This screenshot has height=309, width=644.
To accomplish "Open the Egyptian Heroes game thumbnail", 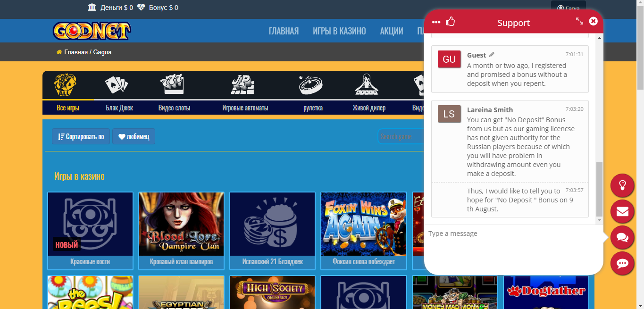I will (181, 292).
